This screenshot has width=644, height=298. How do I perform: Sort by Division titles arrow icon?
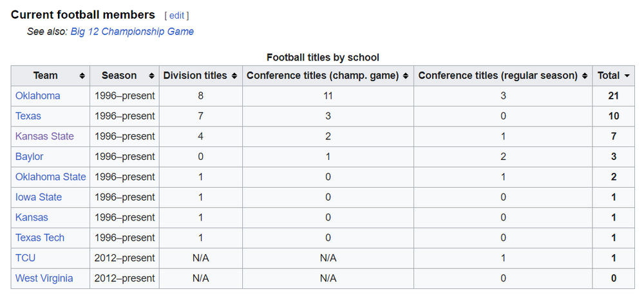[x=234, y=76]
